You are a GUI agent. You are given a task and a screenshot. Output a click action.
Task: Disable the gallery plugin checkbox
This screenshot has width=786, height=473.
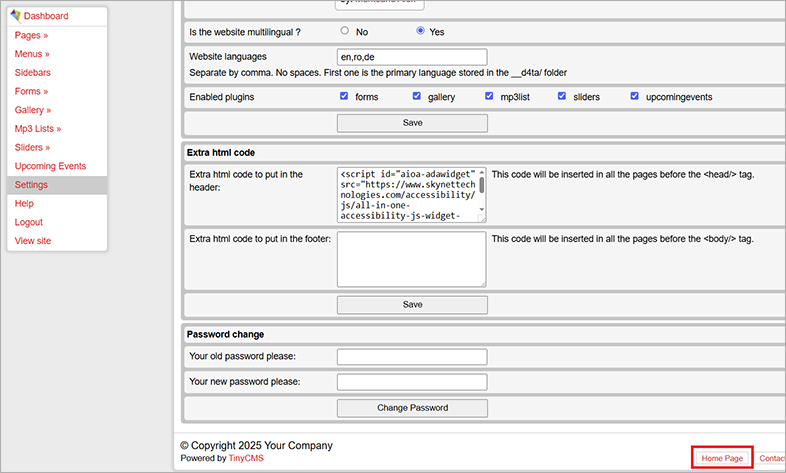[417, 97]
